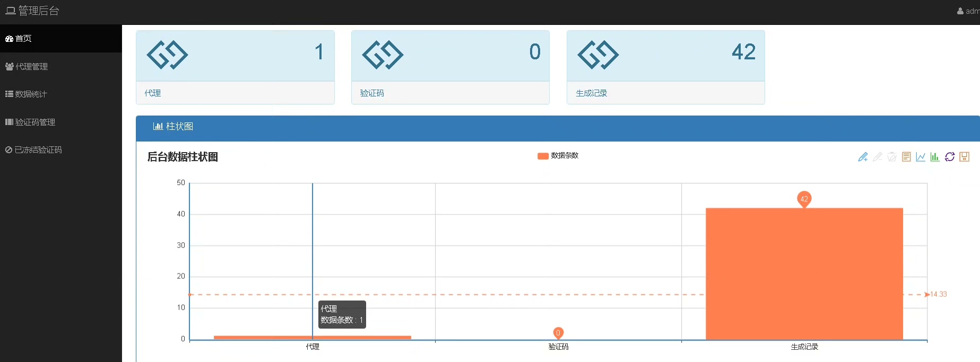Click the chart restore refresh icon
This screenshot has width=980, height=362.
[950, 157]
